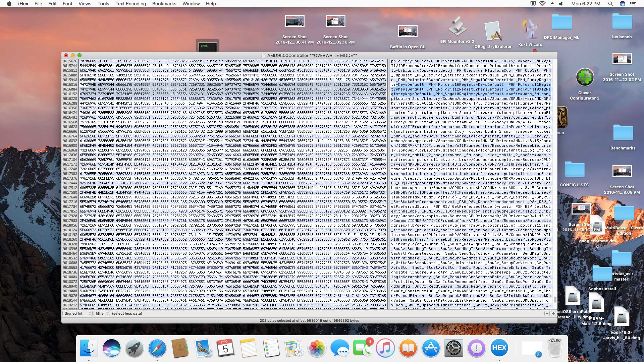Screen dimensions: 644x362
Task: Click the line offset 9616016 in gutter
Action: (x=70, y=84)
